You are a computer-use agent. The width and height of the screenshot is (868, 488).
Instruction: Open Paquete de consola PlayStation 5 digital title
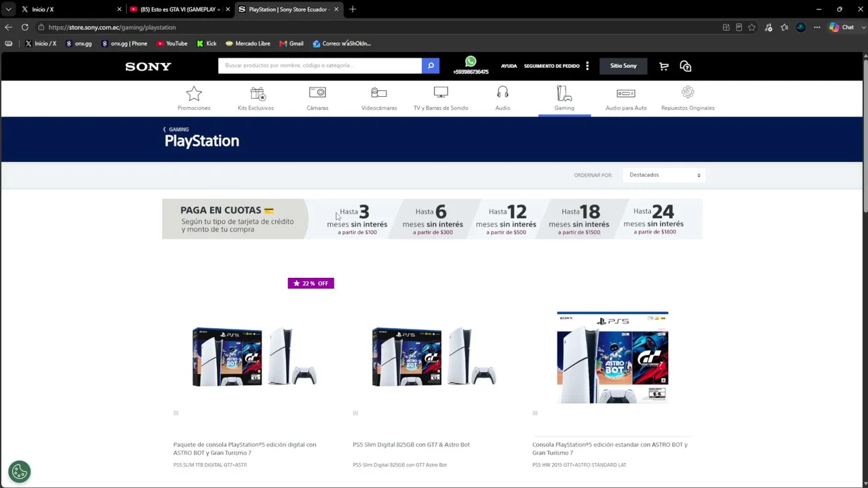coord(245,449)
